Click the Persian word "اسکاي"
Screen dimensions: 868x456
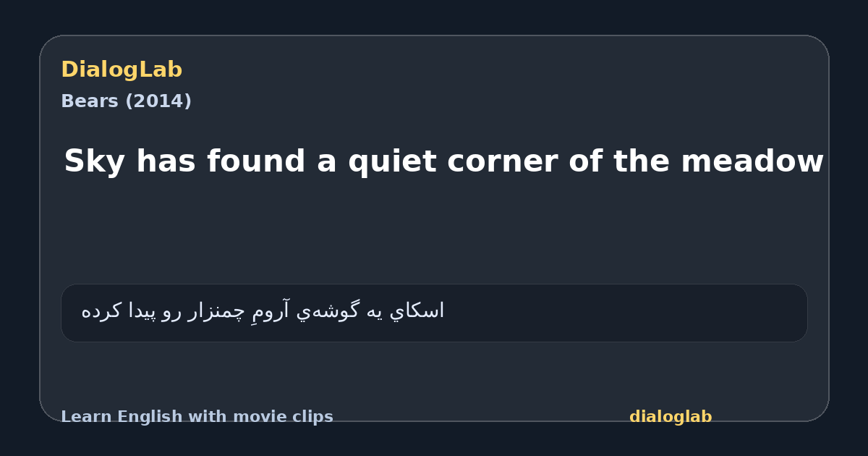click(417, 311)
